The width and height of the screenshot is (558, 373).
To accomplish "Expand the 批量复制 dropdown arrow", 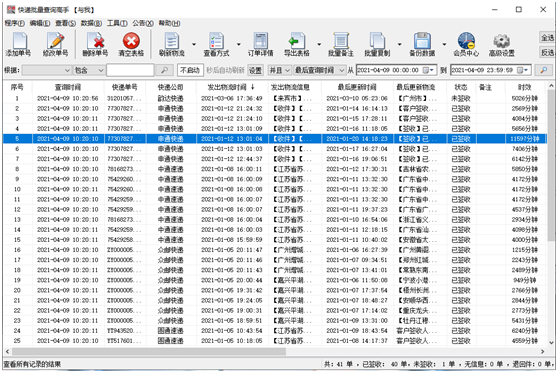I will (399, 44).
